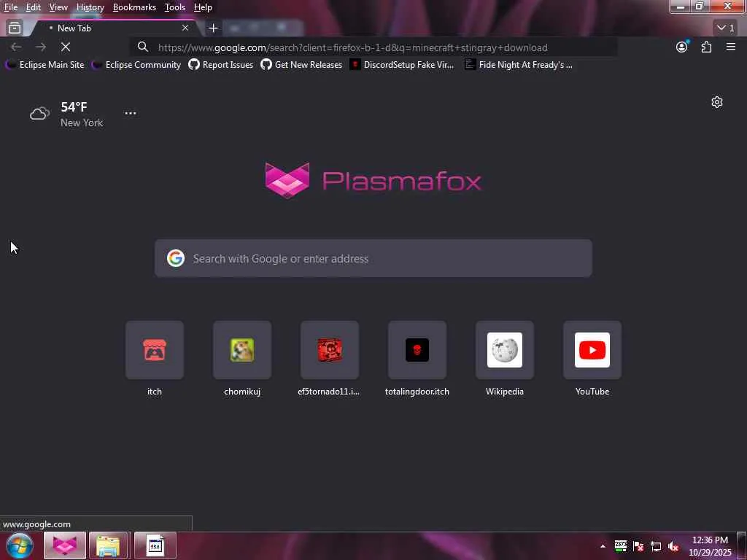This screenshot has height=560, width=747.
Task: Show hidden system tray icons
Action: [603, 546]
